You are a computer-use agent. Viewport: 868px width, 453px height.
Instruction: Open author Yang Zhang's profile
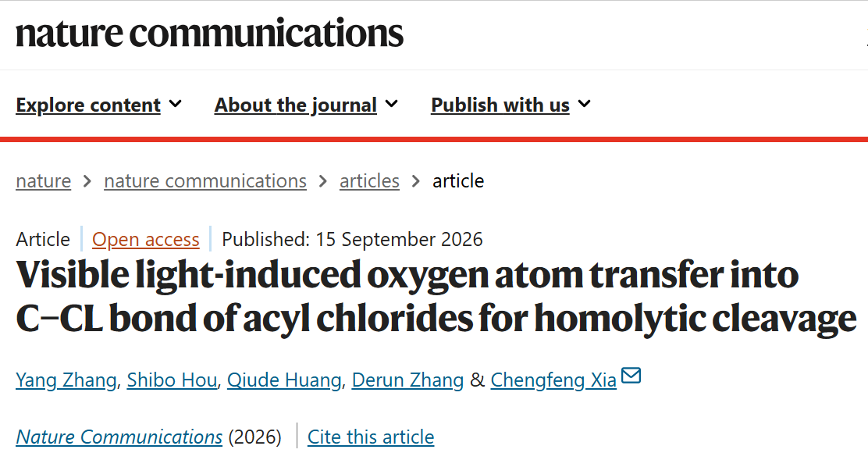point(66,380)
